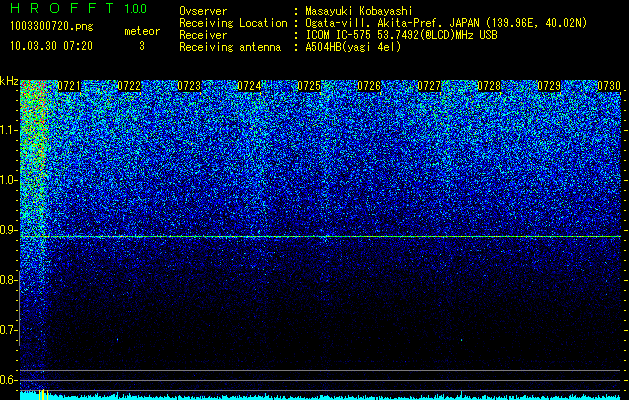This screenshot has width=629, height=400.
Task: Click the Receiver field label
Action: 203,35
